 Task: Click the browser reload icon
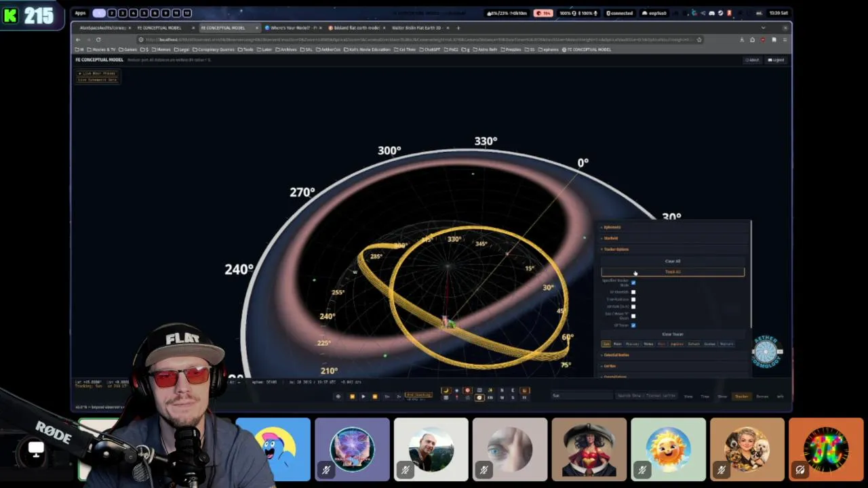98,39
